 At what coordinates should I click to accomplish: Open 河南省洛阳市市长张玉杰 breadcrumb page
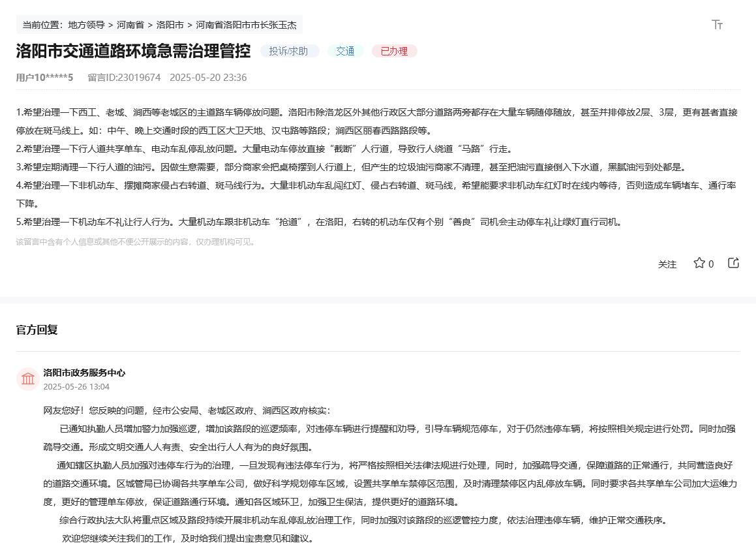click(x=246, y=25)
